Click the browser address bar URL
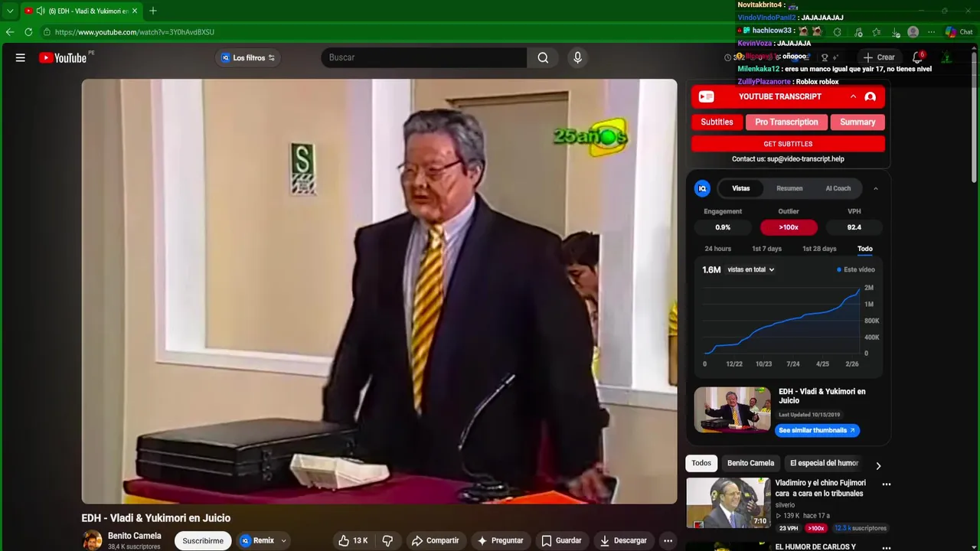 pos(135,32)
